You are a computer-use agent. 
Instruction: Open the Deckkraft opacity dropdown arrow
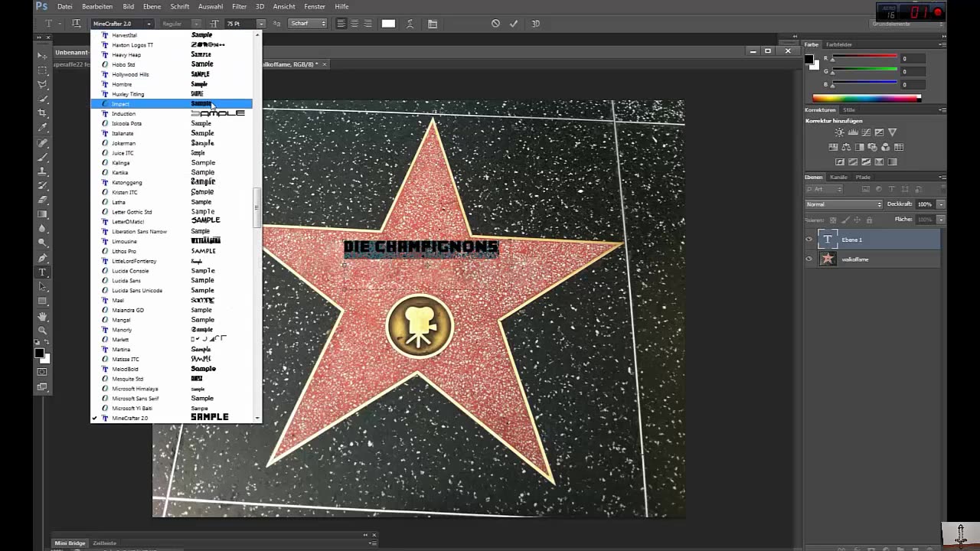click(941, 204)
